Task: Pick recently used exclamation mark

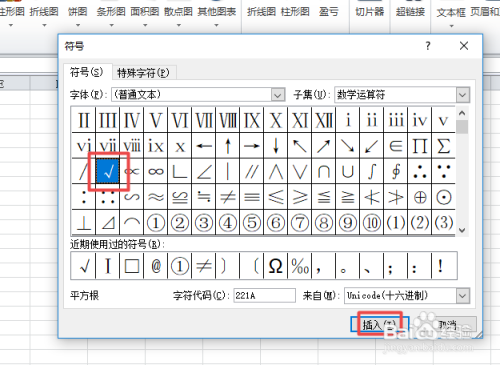Action: [444, 266]
